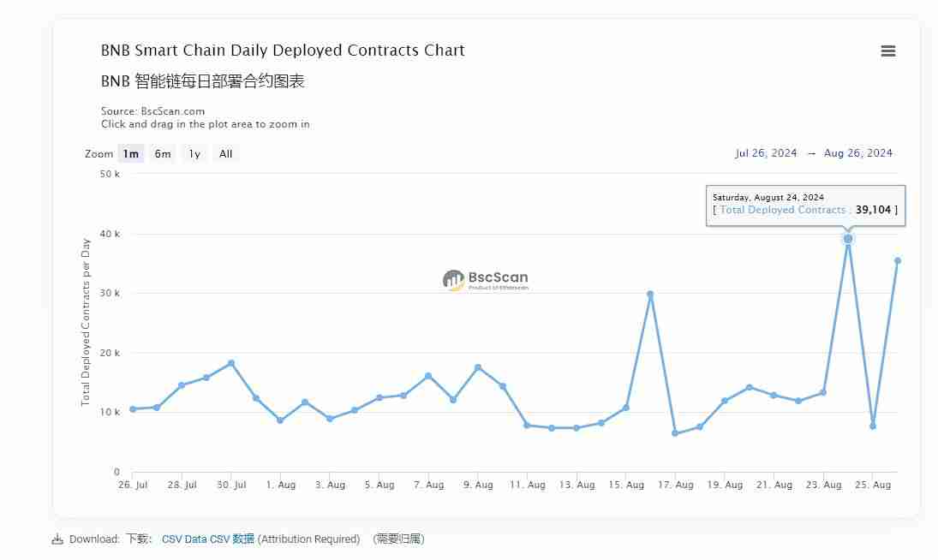This screenshot has width=938, height=560.
Task: Click the August 26 final data point
Action: [898, 260]
